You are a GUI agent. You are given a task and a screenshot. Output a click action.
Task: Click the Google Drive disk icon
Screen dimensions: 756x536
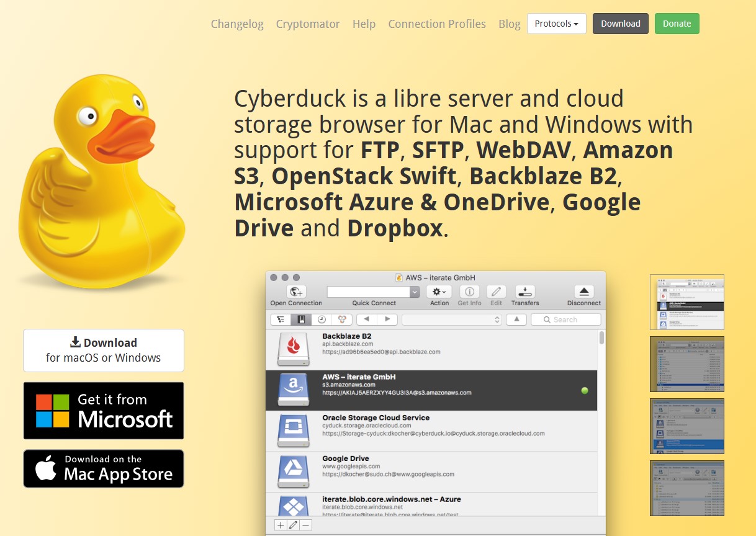(294, 471)
